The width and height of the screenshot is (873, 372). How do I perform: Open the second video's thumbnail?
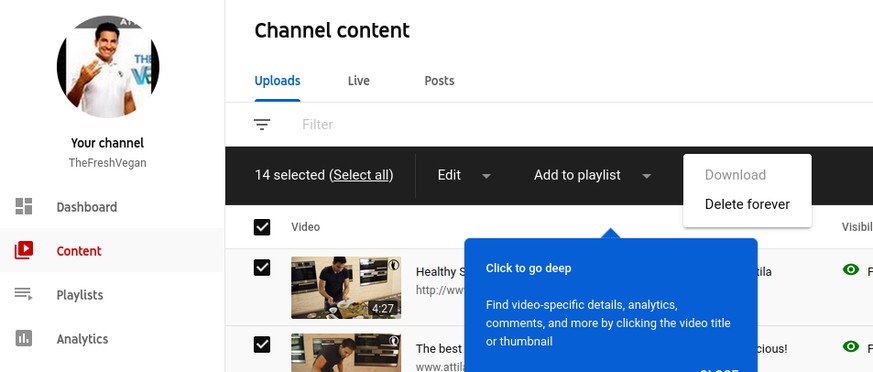(x=346, y=353)
